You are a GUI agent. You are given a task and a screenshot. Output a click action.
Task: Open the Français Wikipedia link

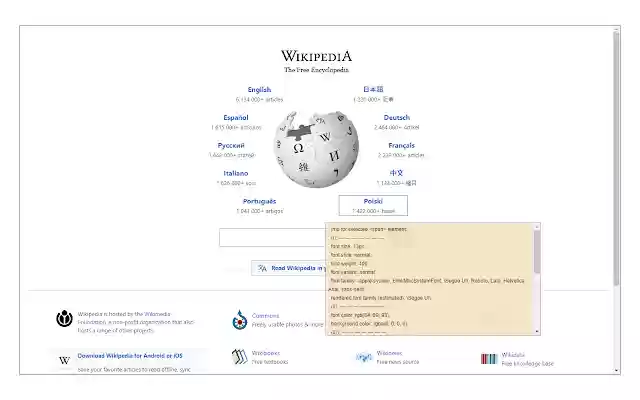point(401,145)
